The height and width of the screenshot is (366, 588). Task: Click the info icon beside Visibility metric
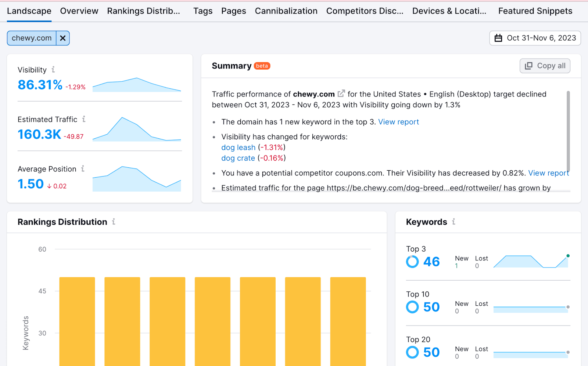54,70
